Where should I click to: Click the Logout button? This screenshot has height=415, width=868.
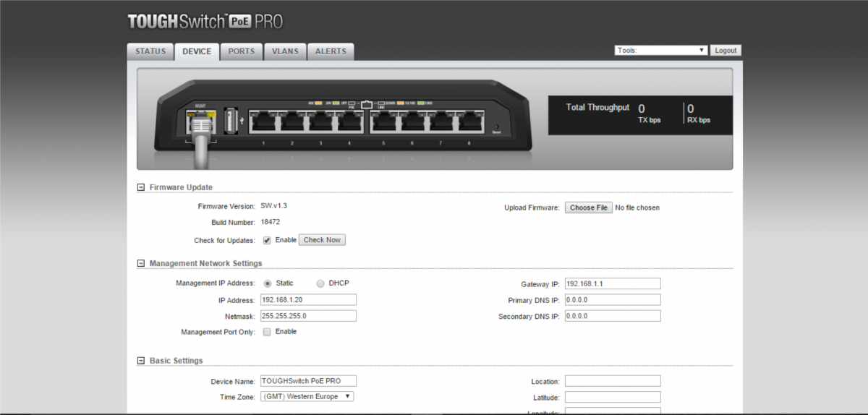coord(726,51)
